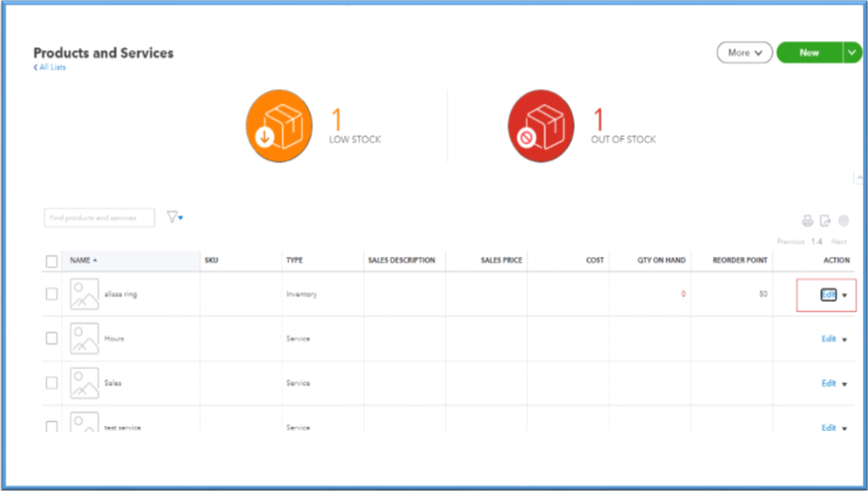Click the Previous pagination link
Viewport: 868px width, 491px height.
pos(791,242)
